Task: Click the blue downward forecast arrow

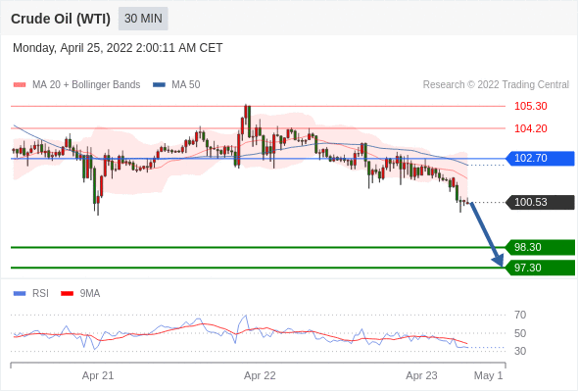Action: coord(487,234)
